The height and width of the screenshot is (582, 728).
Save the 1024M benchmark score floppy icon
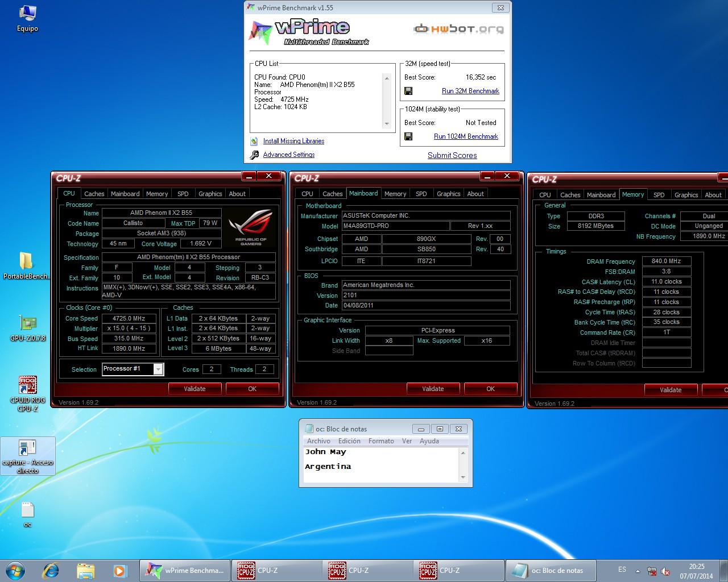408,136
